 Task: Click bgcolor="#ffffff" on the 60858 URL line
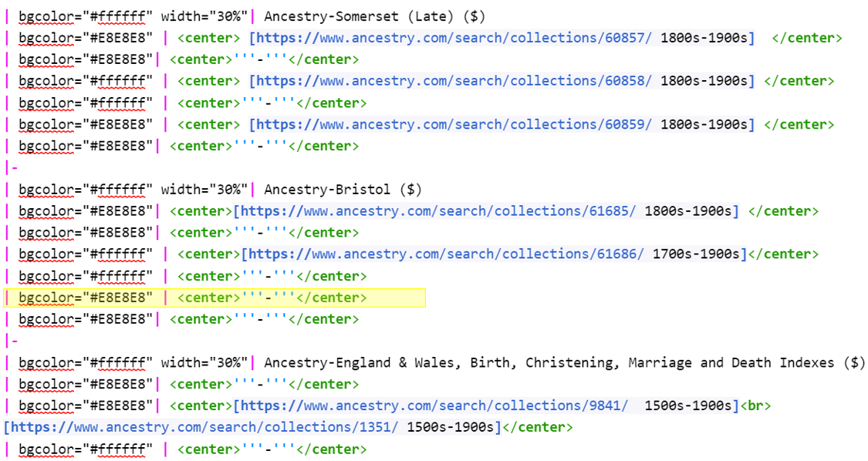[x=86, y=82]
